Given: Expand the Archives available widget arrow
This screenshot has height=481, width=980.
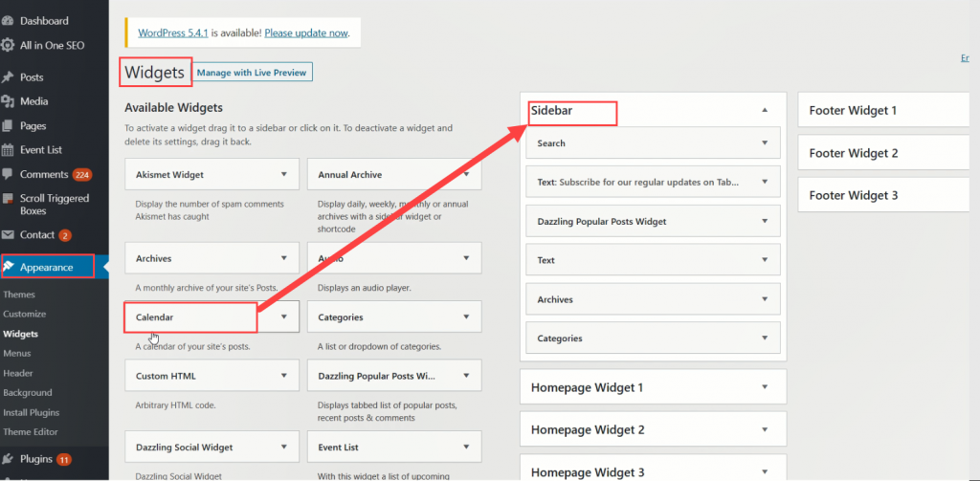Looking at the screenshot, I should (x=284, y=258).
